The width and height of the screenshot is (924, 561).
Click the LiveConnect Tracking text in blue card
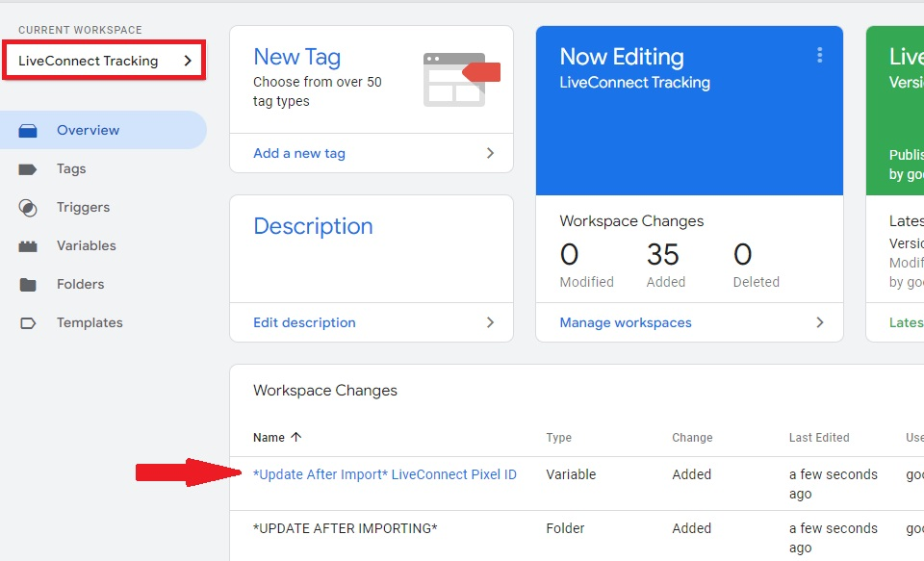pos(634,83)
